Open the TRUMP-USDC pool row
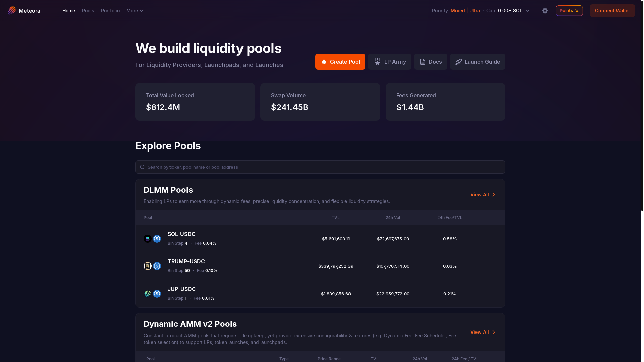The height and width of the screenshot is (362, 644). (320, 266)
